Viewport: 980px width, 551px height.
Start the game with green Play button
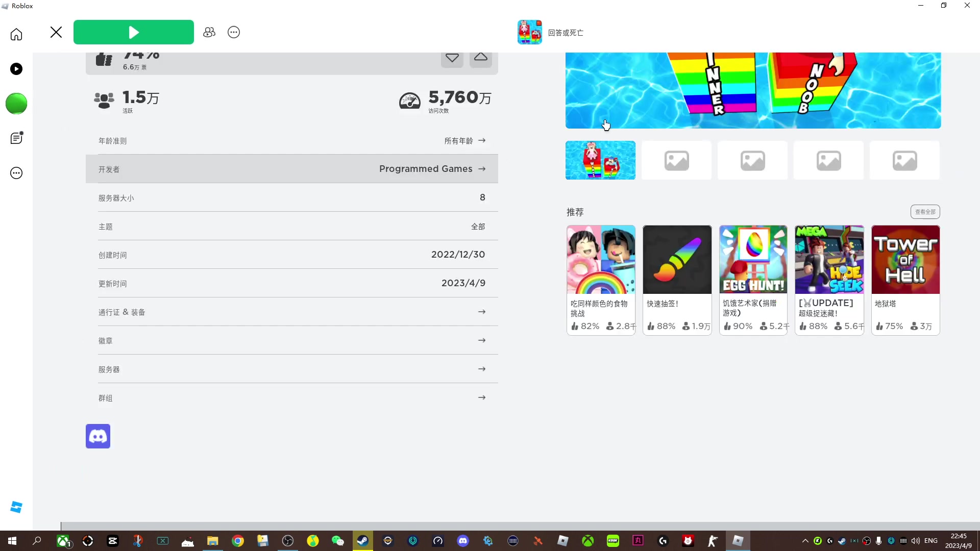coord(134,32)
